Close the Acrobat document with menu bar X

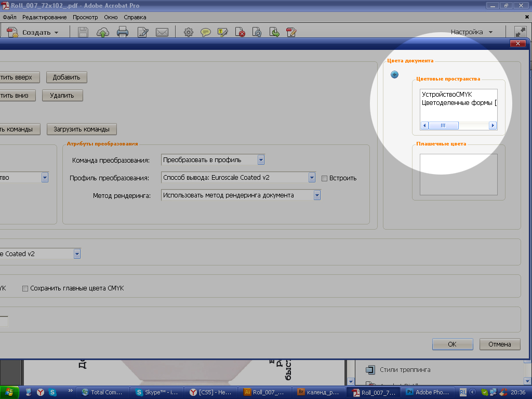527,17
